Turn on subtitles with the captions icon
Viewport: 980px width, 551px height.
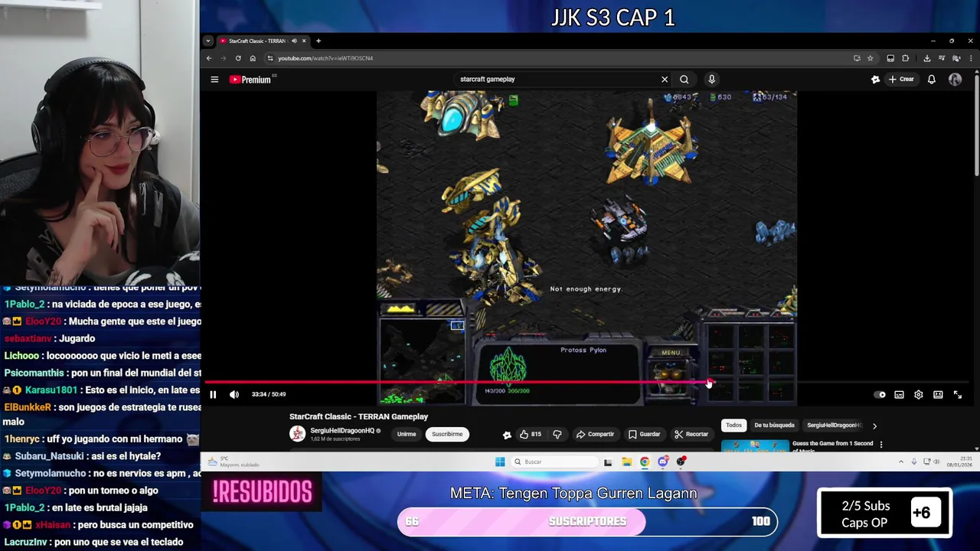pos(900,395)
